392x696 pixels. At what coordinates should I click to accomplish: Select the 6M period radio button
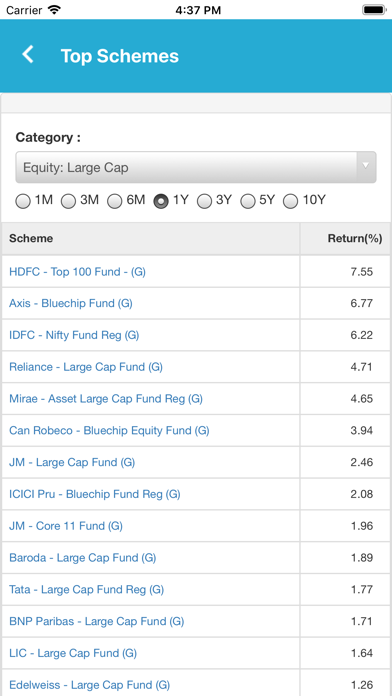coord(115,202)
